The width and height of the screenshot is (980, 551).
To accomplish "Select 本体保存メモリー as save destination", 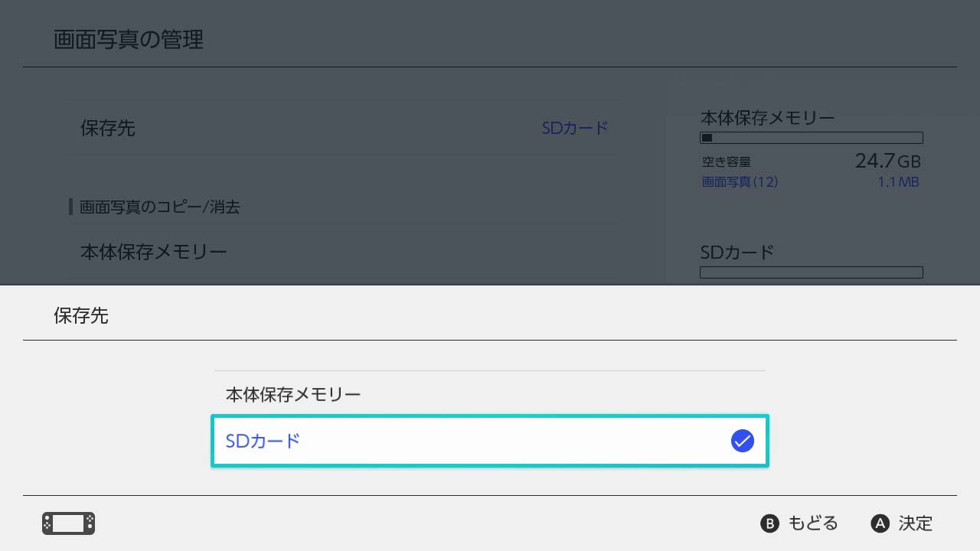I will pyautogui.click(x=490, y=394).
